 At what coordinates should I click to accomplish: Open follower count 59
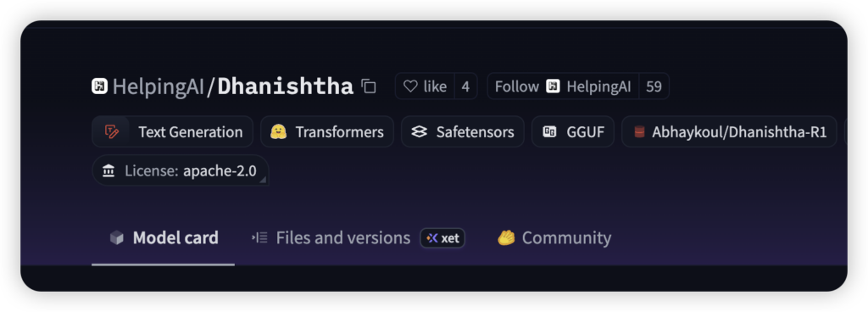(654, 86)
